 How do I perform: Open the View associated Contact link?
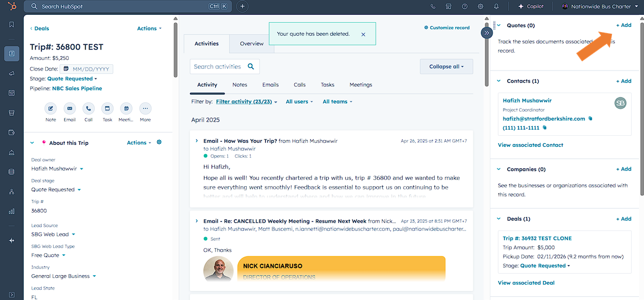[x=530, y=145]
